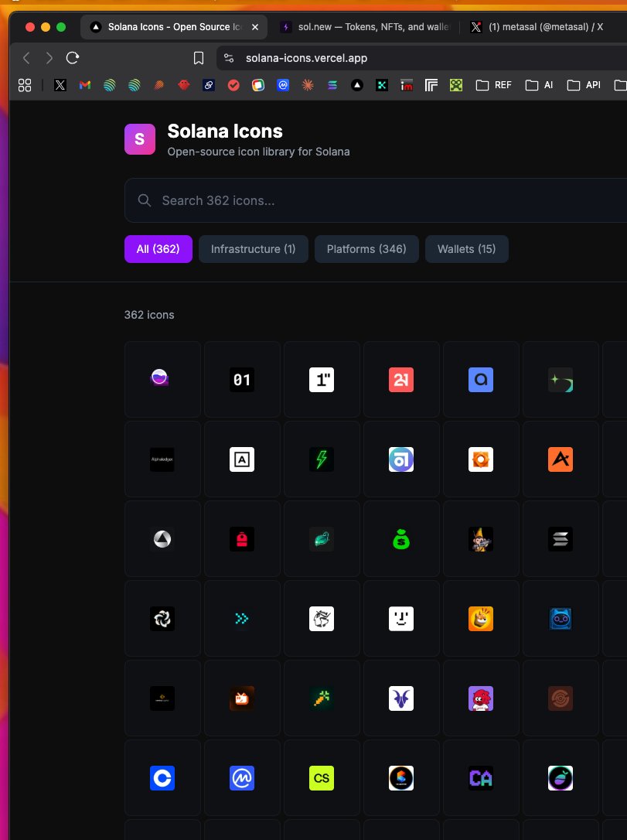Open the green sparkle crescent icon tile
The width and height of the screenshot is (627, 840).
click(x=561, y=379)
